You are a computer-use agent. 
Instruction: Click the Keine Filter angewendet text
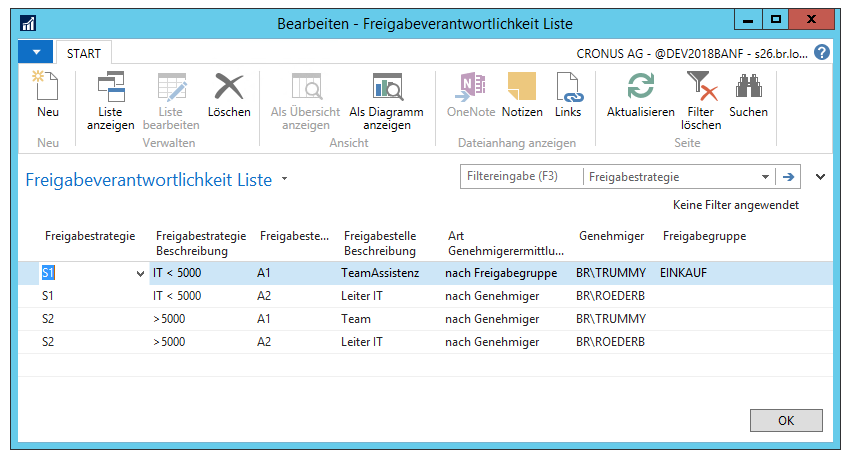click(735, 205)
